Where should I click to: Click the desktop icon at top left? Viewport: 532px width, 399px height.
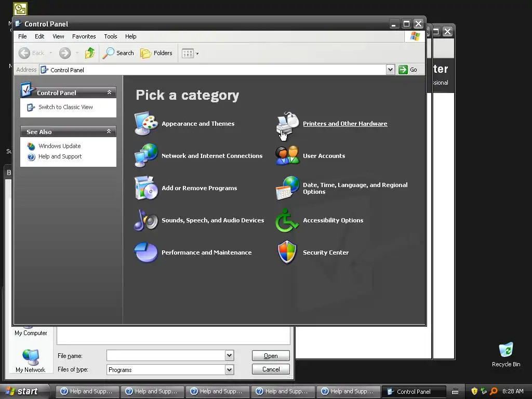coord(20,9)
